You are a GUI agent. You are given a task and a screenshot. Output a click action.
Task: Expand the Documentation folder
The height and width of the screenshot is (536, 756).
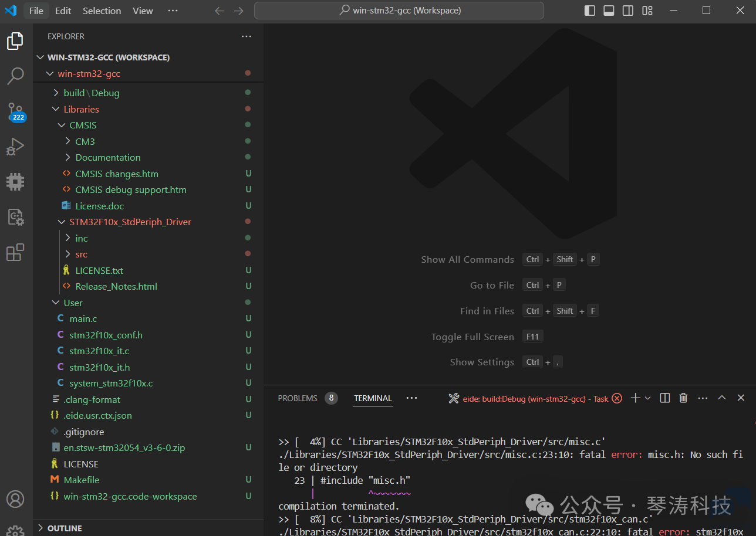pos(148,157)
